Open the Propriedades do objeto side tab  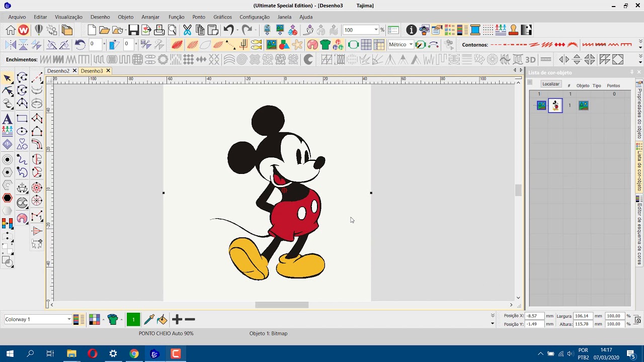point(639,113)
